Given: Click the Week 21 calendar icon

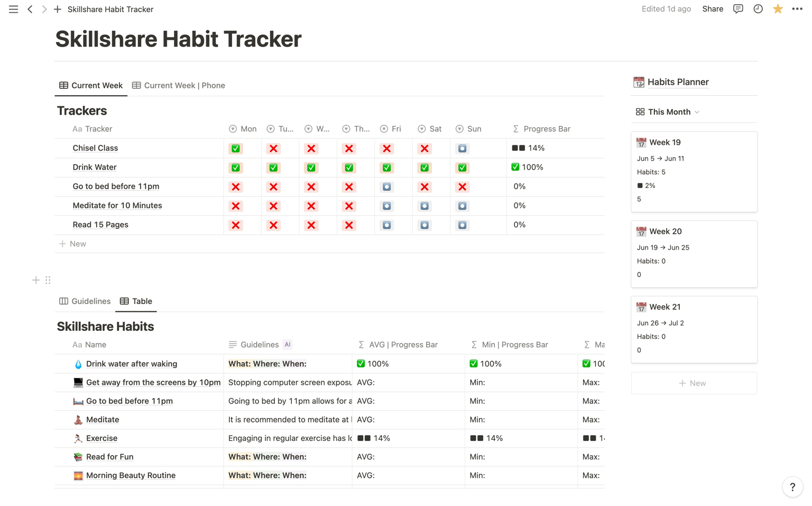Looking at the screenshot, I should point(641,307).
